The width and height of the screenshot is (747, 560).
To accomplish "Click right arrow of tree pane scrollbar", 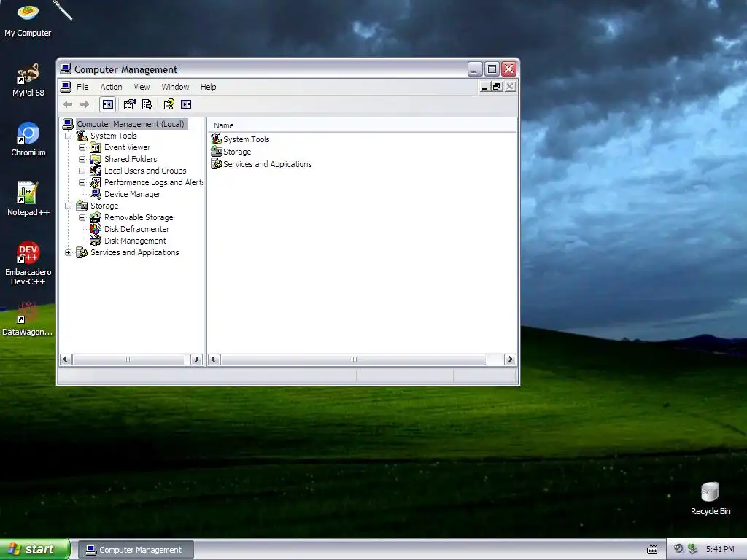I will tap(196, 359).
